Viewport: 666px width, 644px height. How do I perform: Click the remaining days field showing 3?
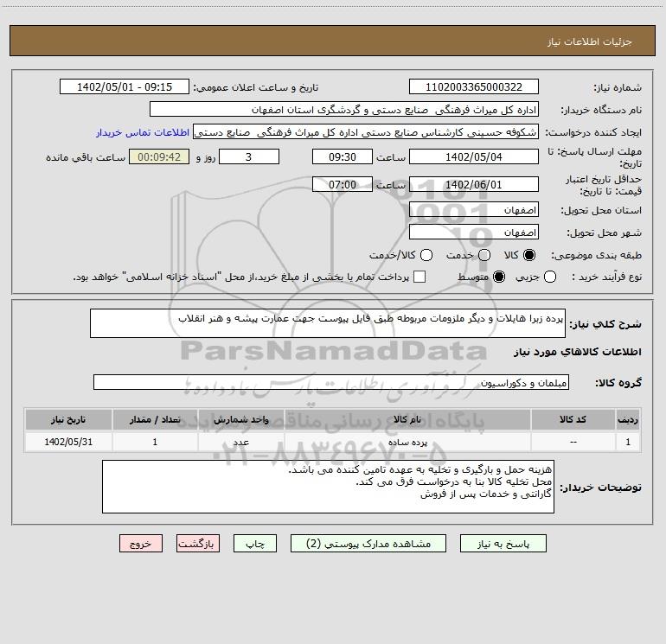tap(249, 156)
